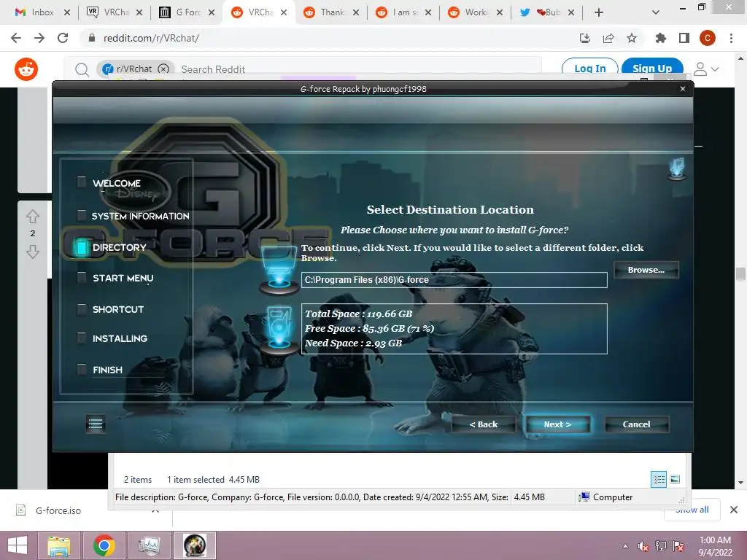This screenshot has height=560, width=747.
Task: Switch Explorer to large icons view
Action: 675,479
